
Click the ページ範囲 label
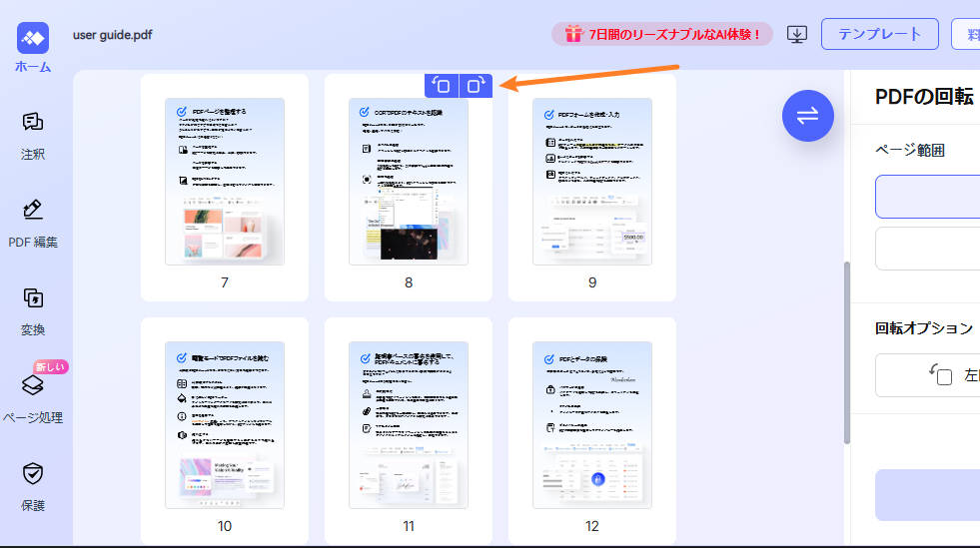click(x=909, y=151)
